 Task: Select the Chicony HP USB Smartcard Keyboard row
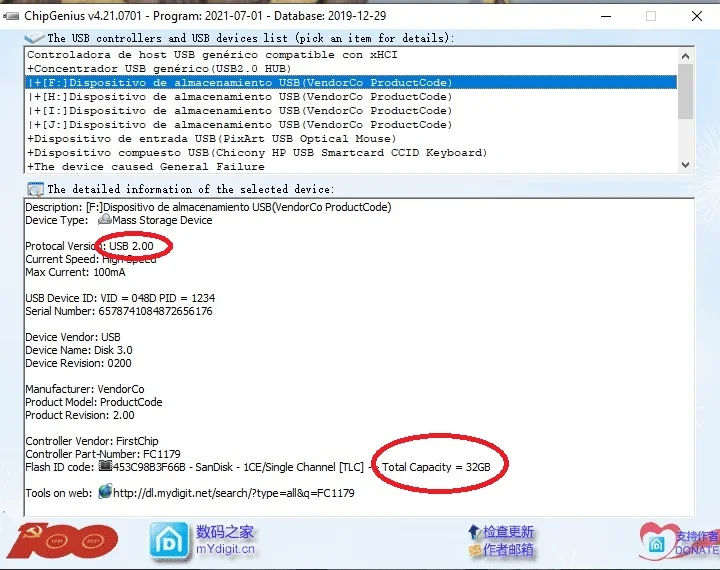pyautogui.click(x=351, y=152)
